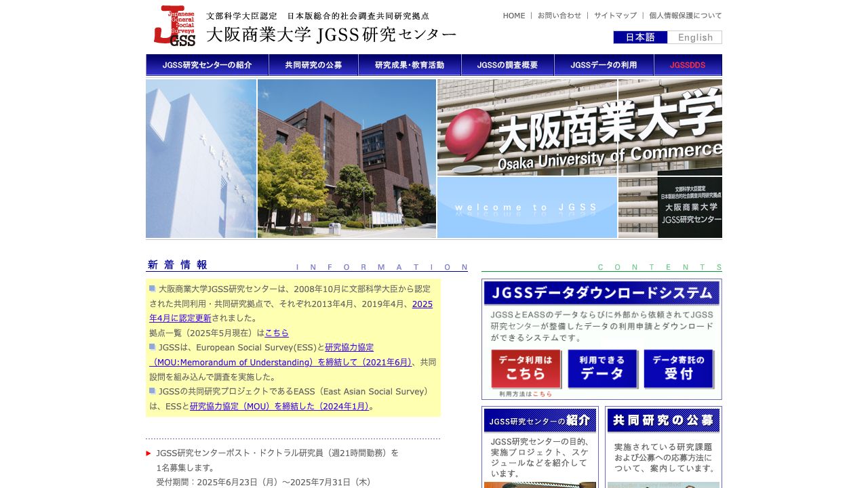Open JGSSデータの利用 menu item
This screenshot has height=488, width=868.
click(x=604, y=65)
